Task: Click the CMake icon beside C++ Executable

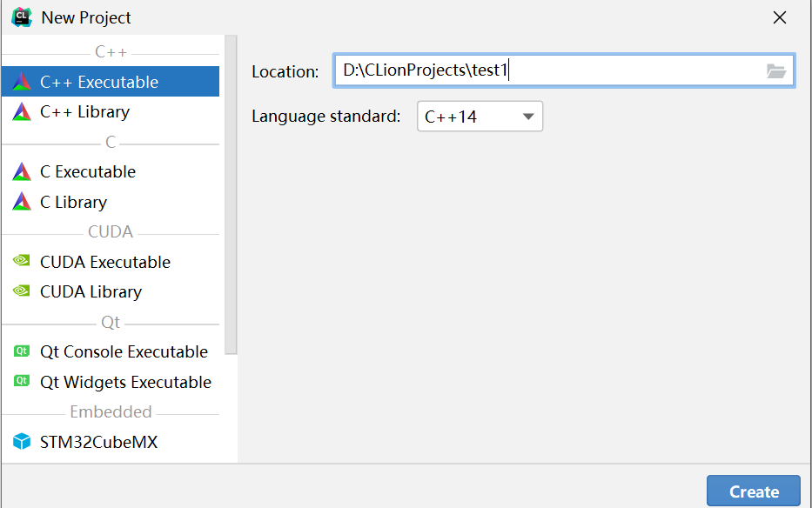Action: [x=22, y=82]
